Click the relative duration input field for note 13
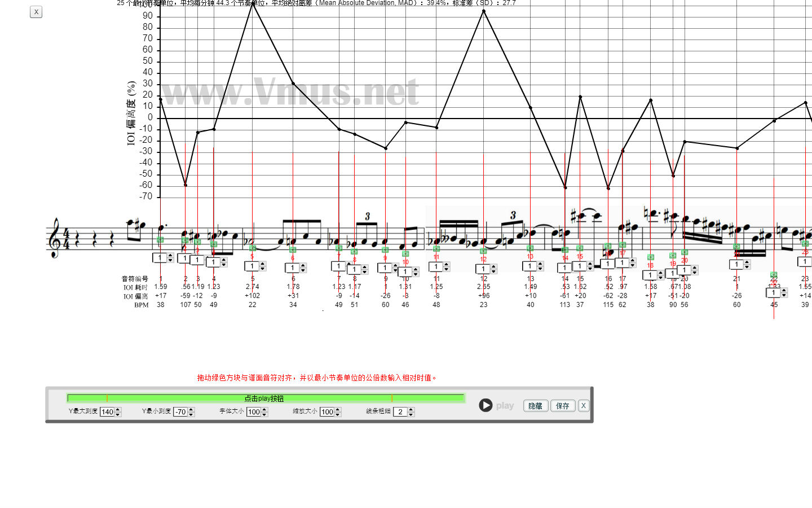Screen dimensions: 812x508 coord(529,266)
